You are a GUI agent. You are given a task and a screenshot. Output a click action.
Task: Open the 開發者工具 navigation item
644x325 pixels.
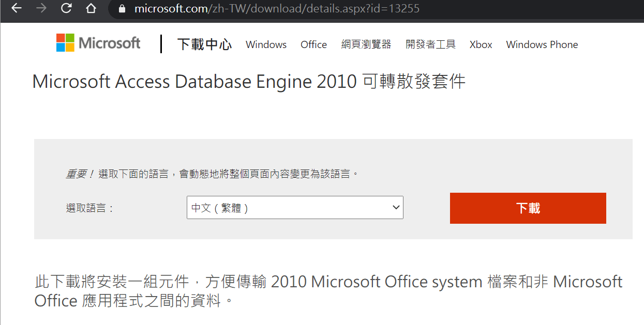tap(430, 44)
